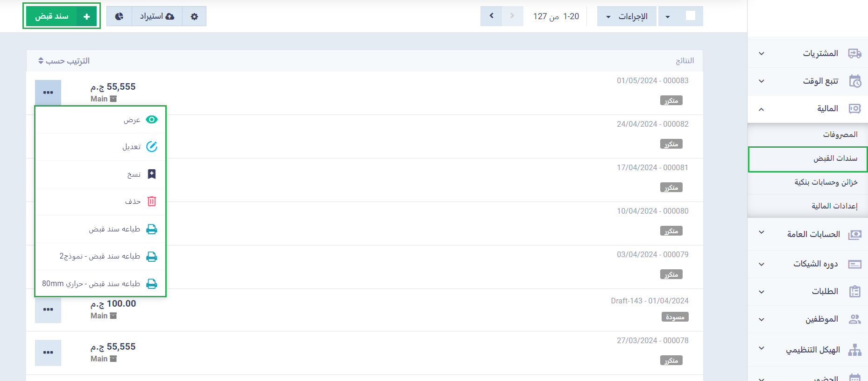Open the الإجراءات actions dropdown
The image size is (868, 381).
click(627, 16)
